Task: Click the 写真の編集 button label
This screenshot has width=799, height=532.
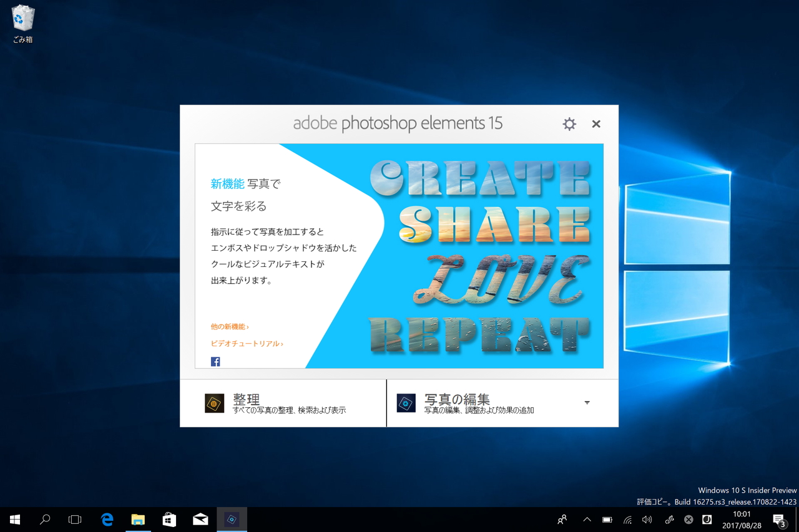Action: click(458, 399)
